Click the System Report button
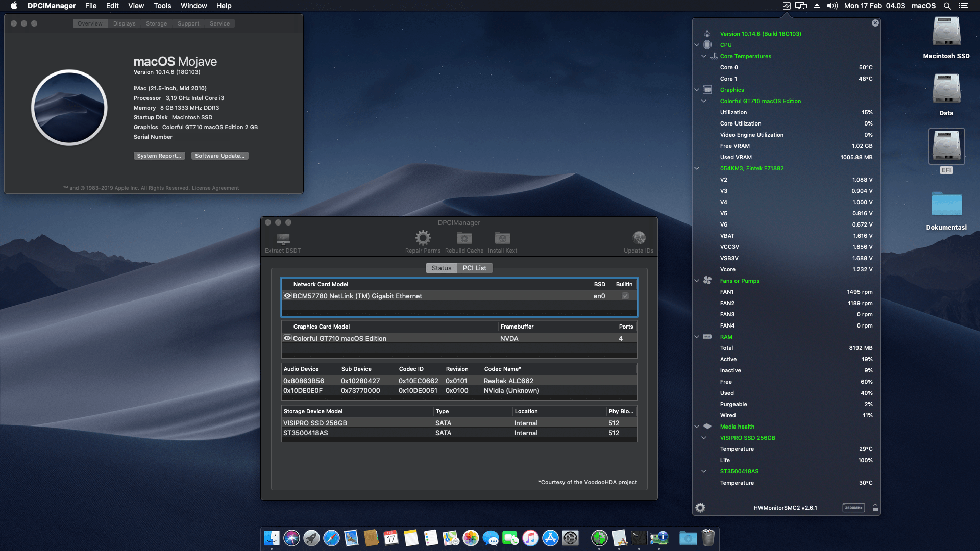The width and height of the screenshot is (980, 551). tap(159, 156)
